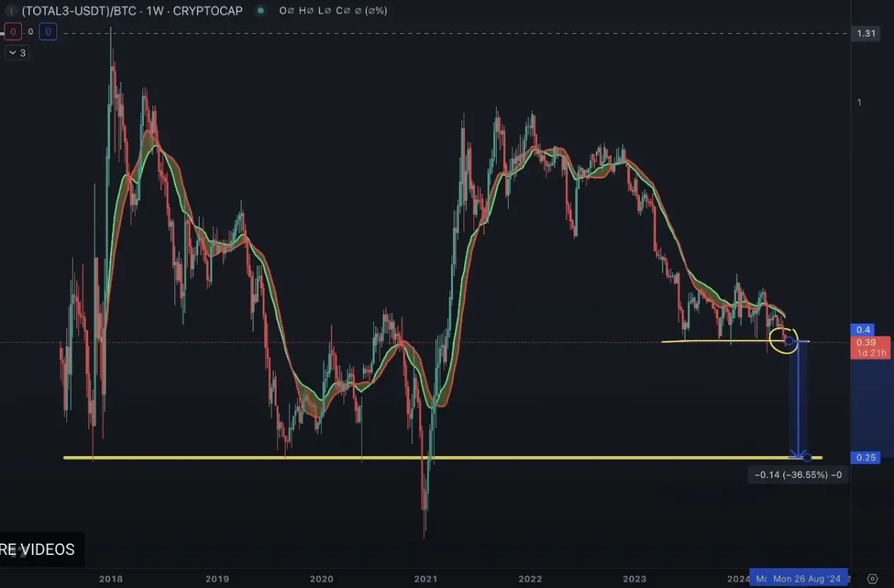Image resolution: width=894 pixels, height=588 pixels.
Task: Select the yellow circle drawing on chart
Action: tap(783, 340)
